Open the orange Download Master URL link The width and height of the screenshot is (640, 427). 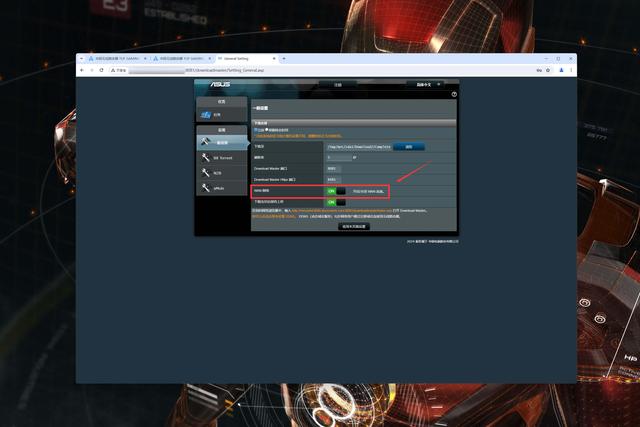(342, 211)
